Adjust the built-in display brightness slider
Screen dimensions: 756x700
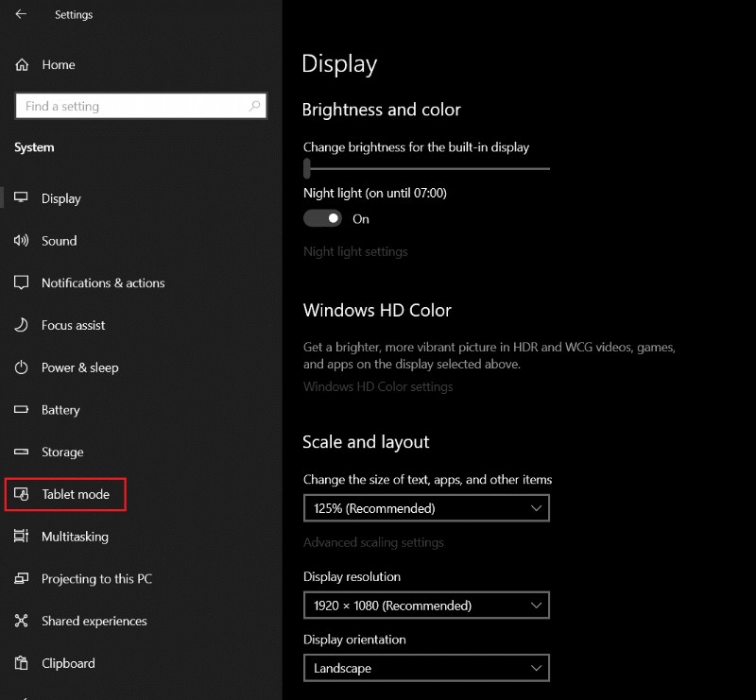coord(306,168)
